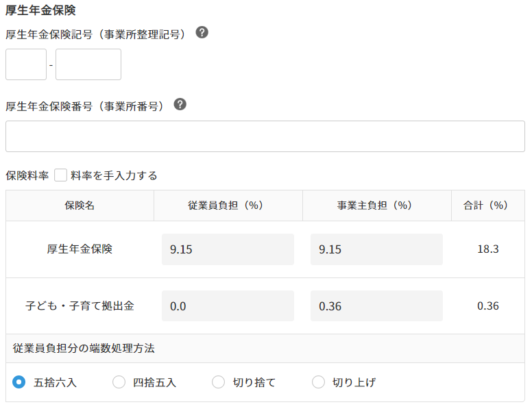Choose 四捨五入 rounding method
The height and width of the screenshot is (409, 532).
(x=119, y=382)
